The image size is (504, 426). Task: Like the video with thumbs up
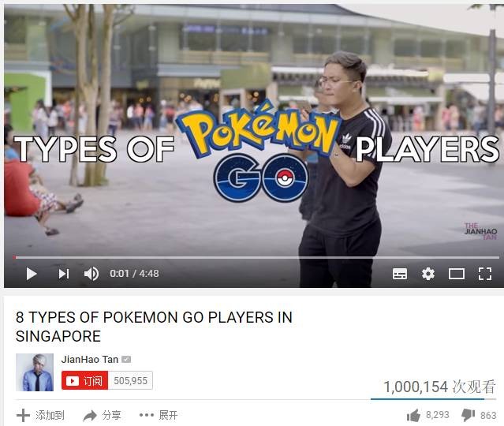click(x=413, y=415)
